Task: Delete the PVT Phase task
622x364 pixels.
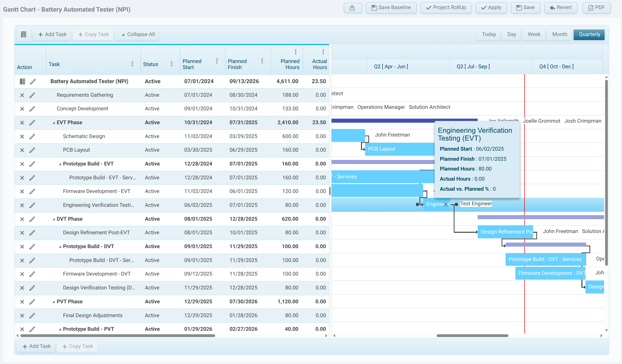Action: (x=22, y=302)
